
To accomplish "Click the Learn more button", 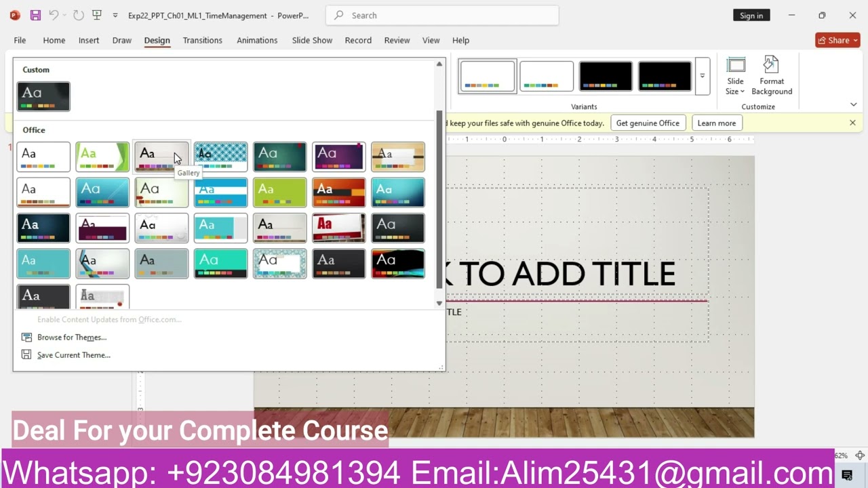I will pyautogui.click(x=716, y=123).
